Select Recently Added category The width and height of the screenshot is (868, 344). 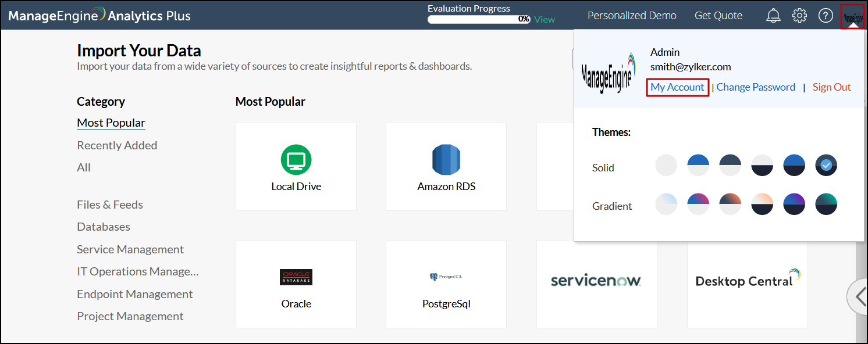pyautogui.click(x=117, y=145)
